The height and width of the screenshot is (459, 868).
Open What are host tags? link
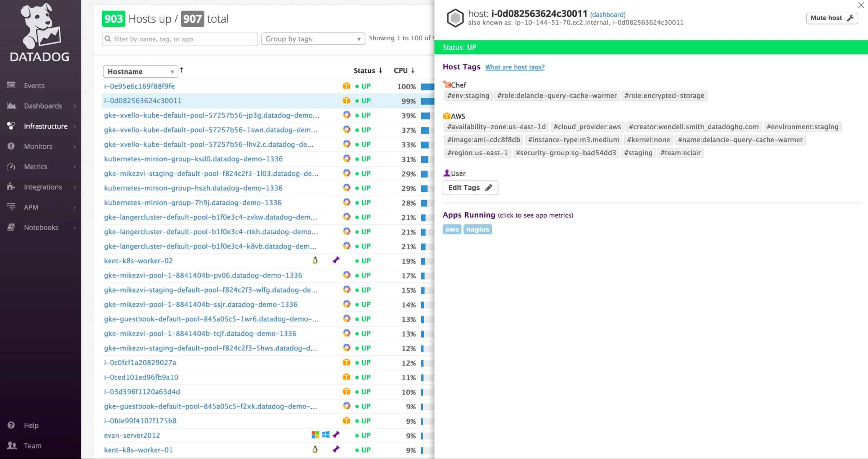click(x=515, y=67)
